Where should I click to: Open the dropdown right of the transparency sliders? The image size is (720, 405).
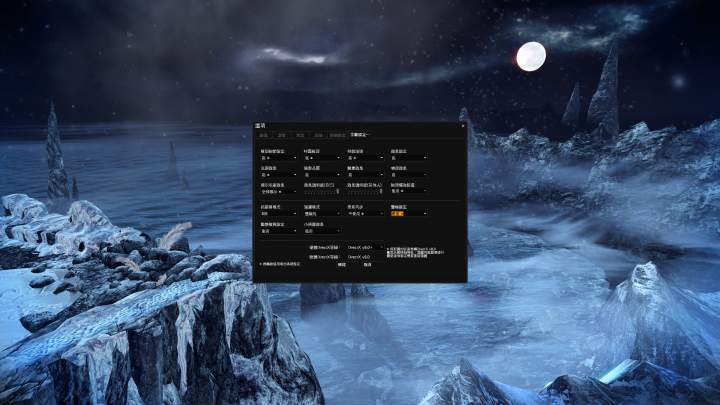[x=409, y=191]
